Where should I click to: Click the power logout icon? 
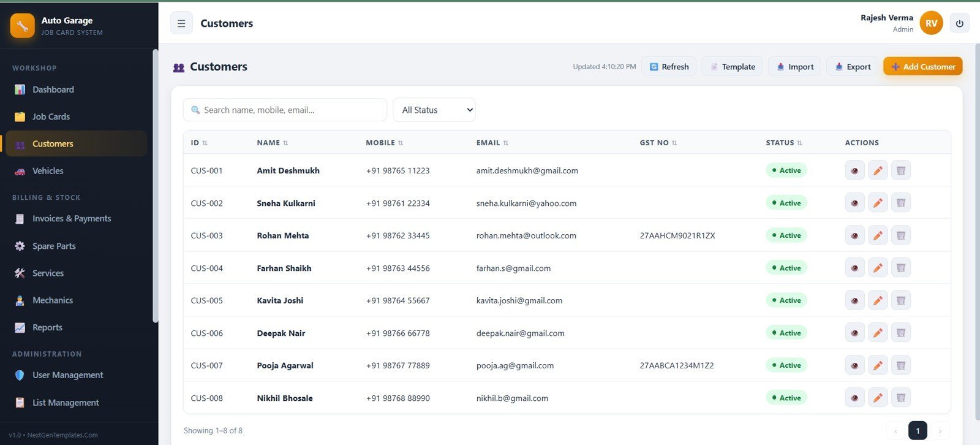959,23
